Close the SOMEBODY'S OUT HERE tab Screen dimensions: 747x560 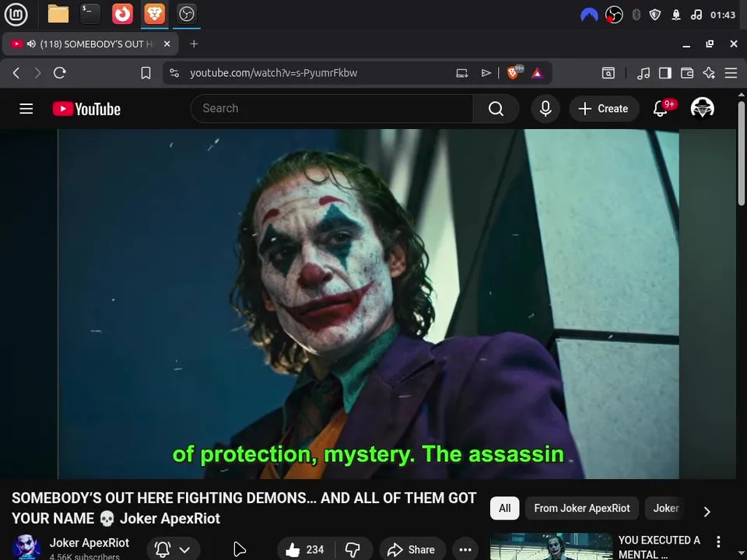tap(167, 44)
